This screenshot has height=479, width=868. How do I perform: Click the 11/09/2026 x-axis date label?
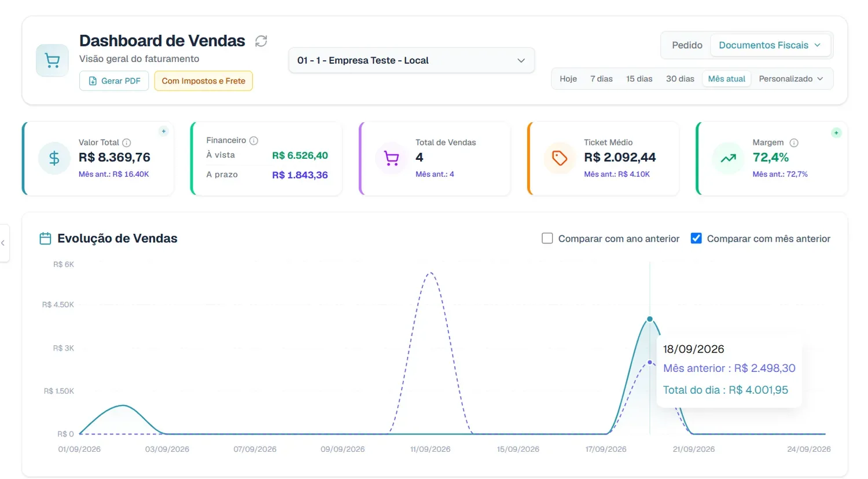(x=430, y=449)
